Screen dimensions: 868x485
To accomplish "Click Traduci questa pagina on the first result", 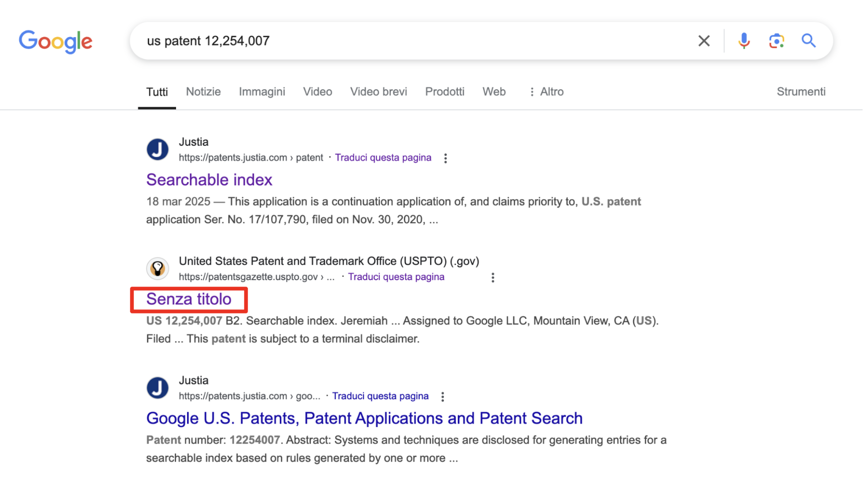I will [x=383, y=157].
